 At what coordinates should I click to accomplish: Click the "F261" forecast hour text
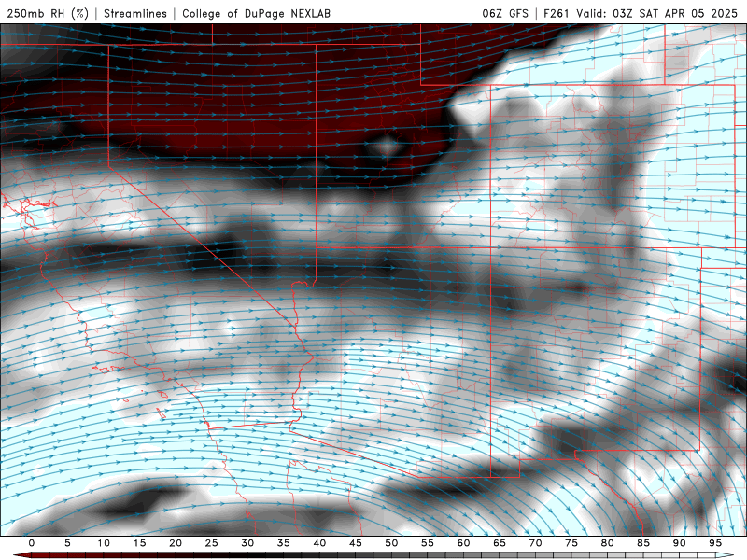point(556,13)
